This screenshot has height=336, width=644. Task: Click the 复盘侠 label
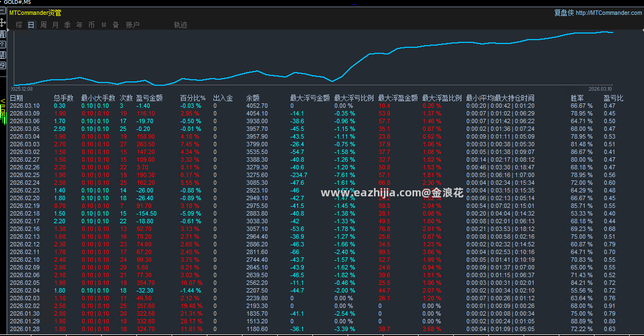click(564, 13)
